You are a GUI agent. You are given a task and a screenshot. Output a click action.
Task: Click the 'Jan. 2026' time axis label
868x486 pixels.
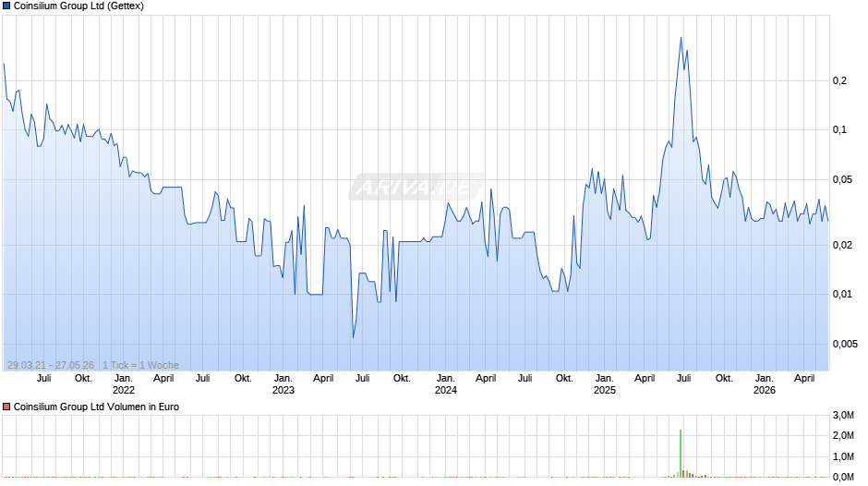(765, 384)
